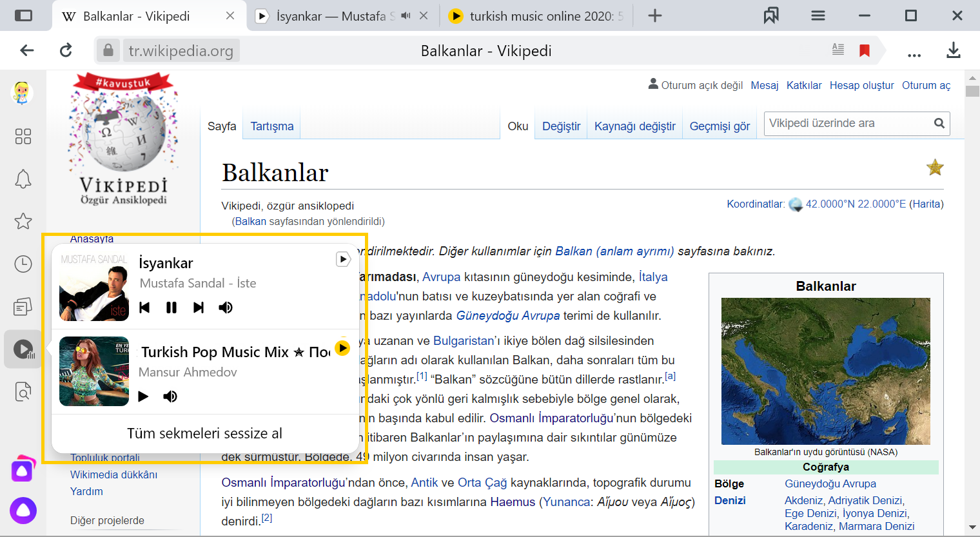This screenshot has width=980, height=537.
Task: Open coordinates 42.0000°N 22.0000°E link
Action: click(856, 204)
